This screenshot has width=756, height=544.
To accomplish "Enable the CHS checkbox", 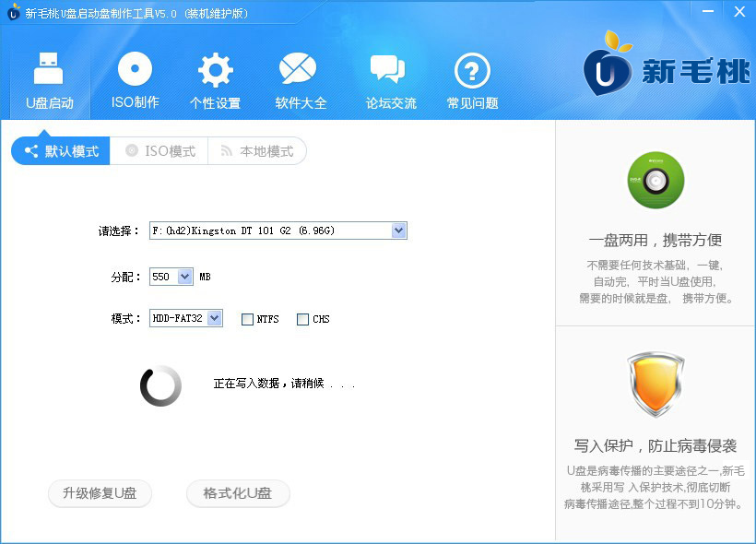I will point(302,319).
